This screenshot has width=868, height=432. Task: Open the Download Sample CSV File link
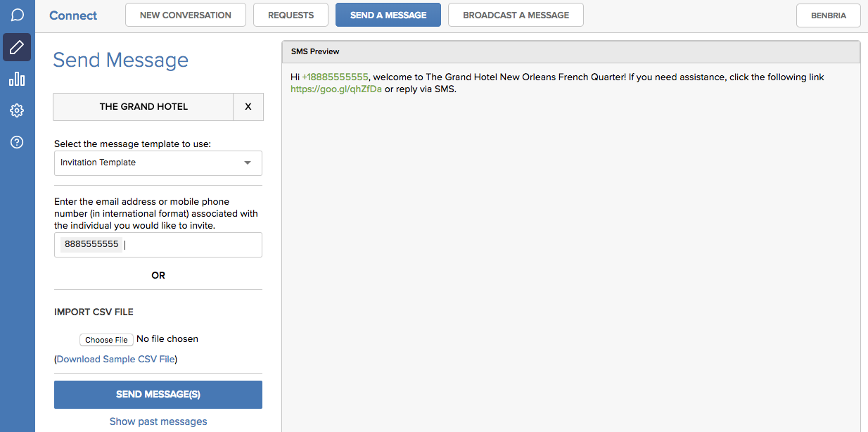[x=116, y=359]
